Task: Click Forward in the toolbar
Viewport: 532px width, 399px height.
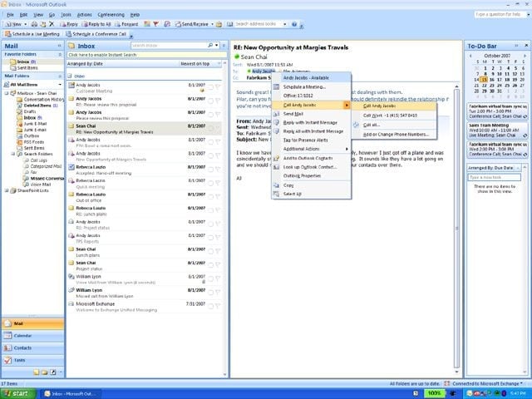Action: click(x=126, y=24)
